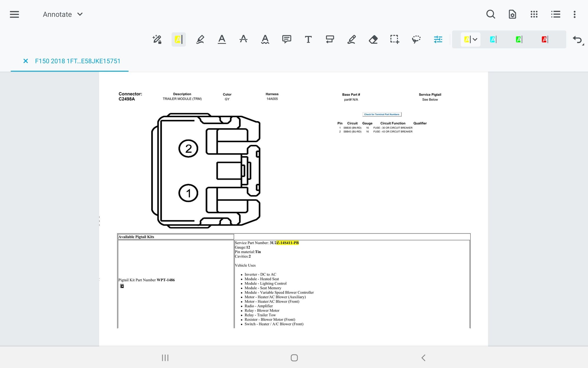The image size is (588, 368).
Task: Select the eraser tool
Action: [x=373, y=39]
